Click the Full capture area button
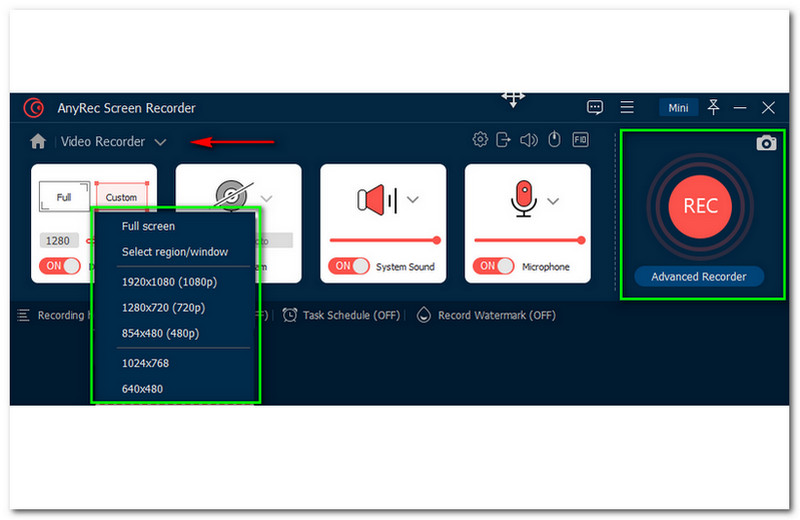This screenshot has width=800, height=520. click(64, 196)
